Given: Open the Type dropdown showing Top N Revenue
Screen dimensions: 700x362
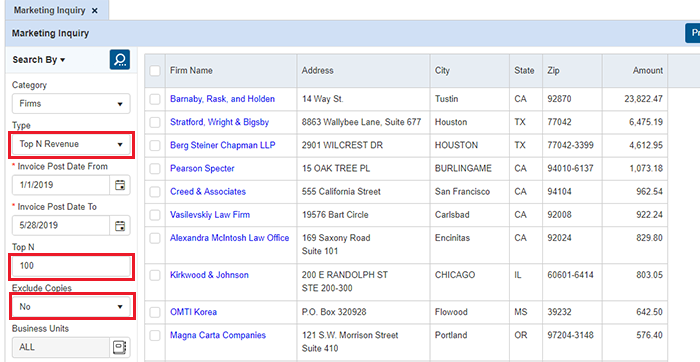Looking at the screenshot, I should [x=71, y=144].
